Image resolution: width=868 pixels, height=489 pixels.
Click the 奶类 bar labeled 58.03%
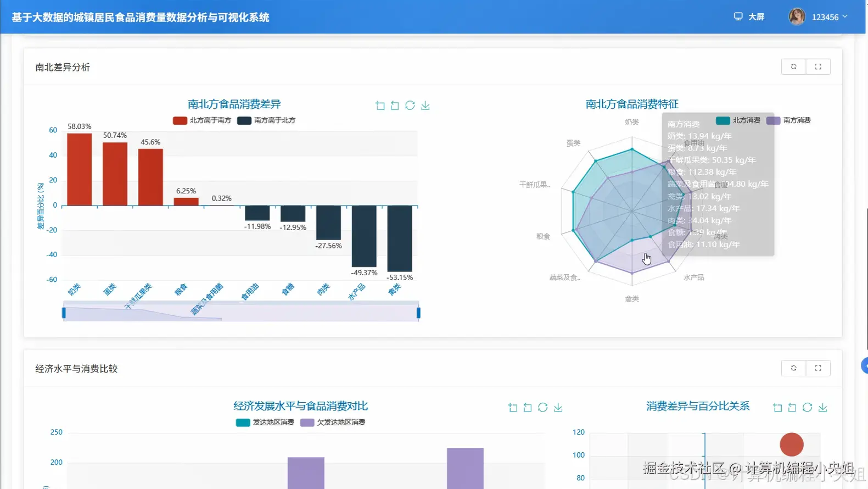[x=79, y=170]
